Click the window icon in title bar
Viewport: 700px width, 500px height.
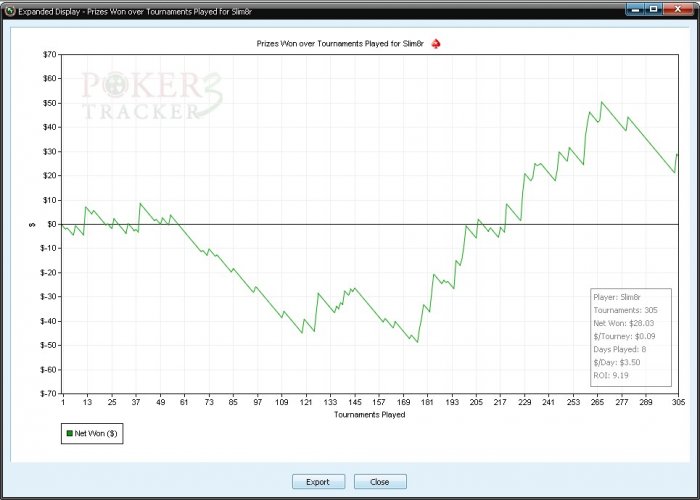coord(9,9)
